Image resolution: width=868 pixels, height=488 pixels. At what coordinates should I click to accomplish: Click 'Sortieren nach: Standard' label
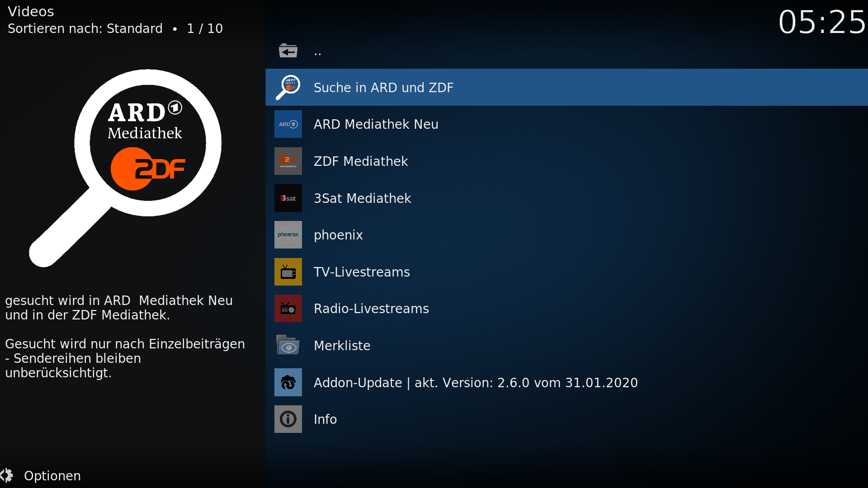click(x=85, y=28)
